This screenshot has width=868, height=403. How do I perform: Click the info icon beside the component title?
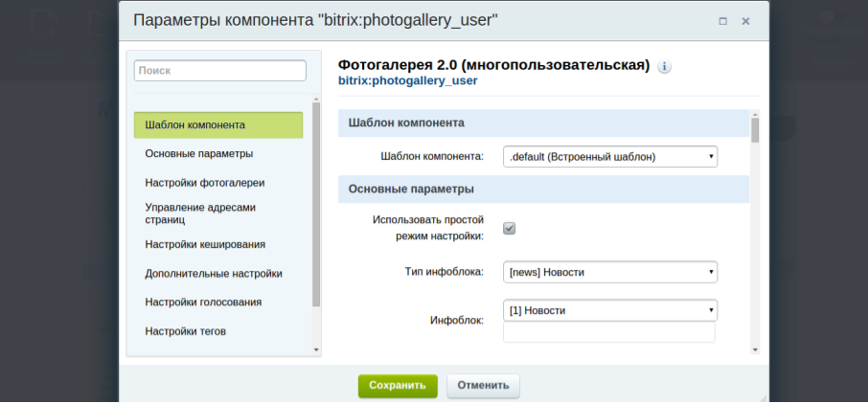pyautogui.click(x=664, y=67)
